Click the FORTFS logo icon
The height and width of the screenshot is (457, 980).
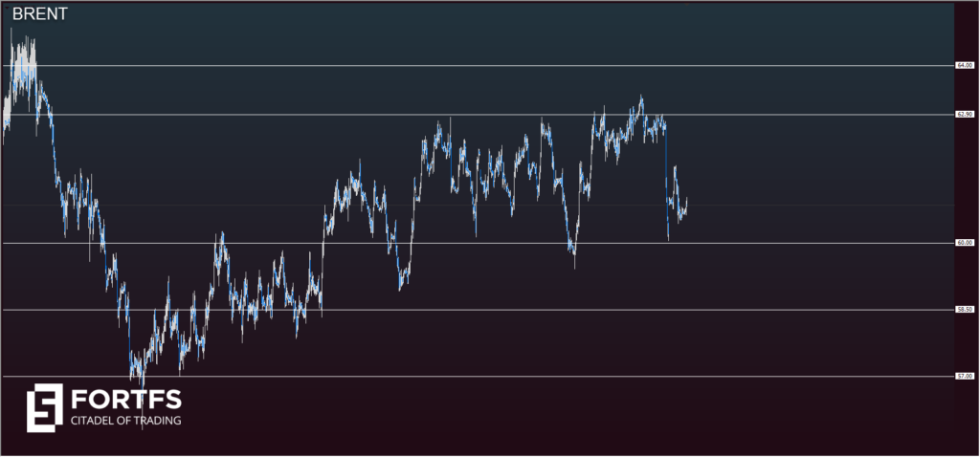44,406
